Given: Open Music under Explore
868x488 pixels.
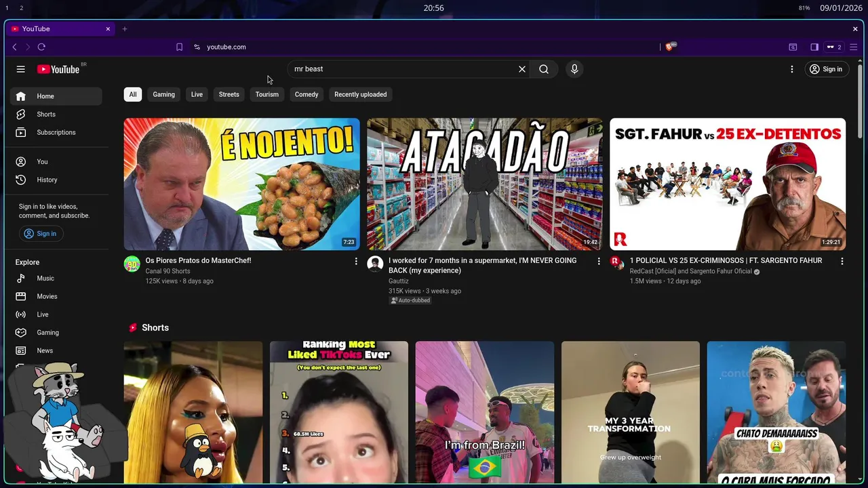Looking at the screenshot, I should [x=56, y=279].
